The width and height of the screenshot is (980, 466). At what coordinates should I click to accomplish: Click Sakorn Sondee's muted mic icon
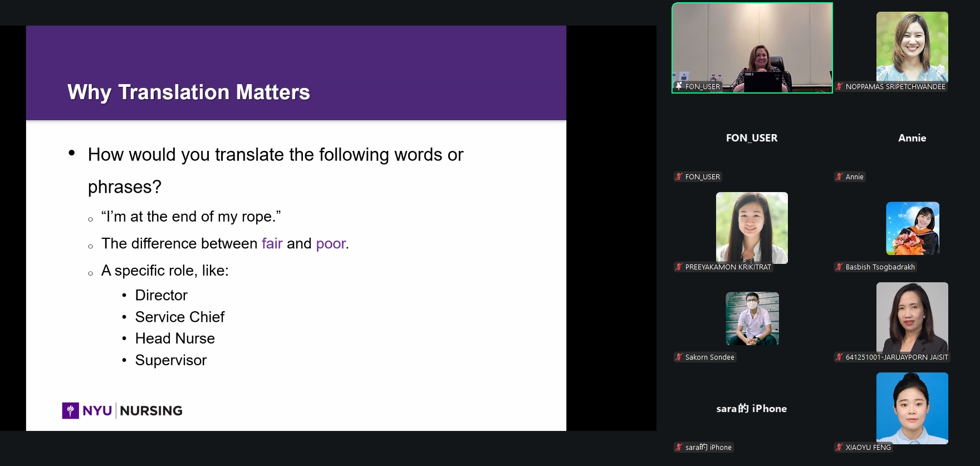[679, 357]
